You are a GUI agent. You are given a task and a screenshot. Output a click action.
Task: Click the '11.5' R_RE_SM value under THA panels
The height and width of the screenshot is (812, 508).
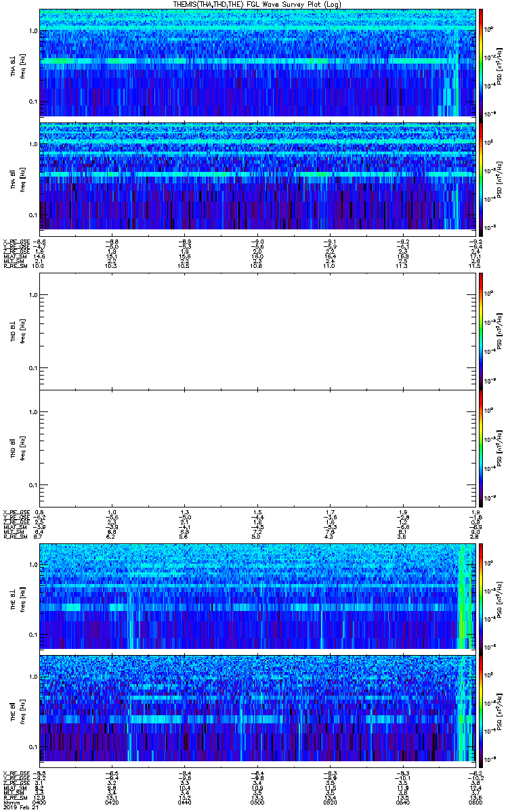(474, 267)
